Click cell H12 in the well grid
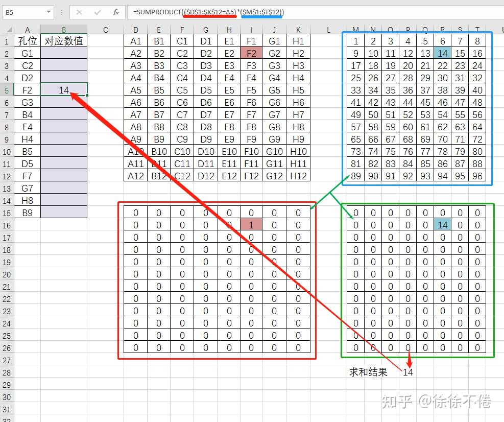This screenshot has height=422, width=504. pyautogui.click(x=298, y=176)
